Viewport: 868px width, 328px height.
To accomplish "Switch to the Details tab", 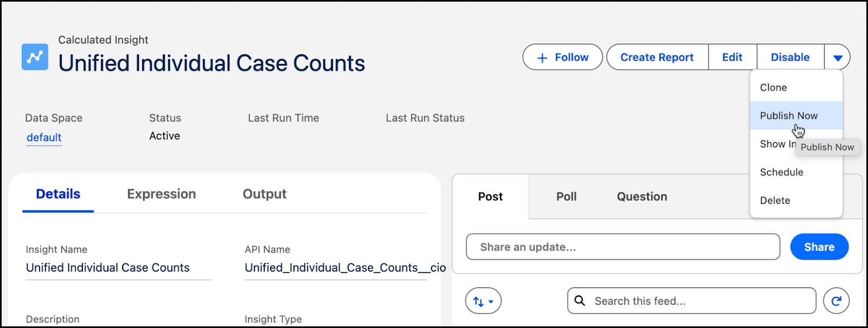I will pyautogui.click(x=58, y=194).
